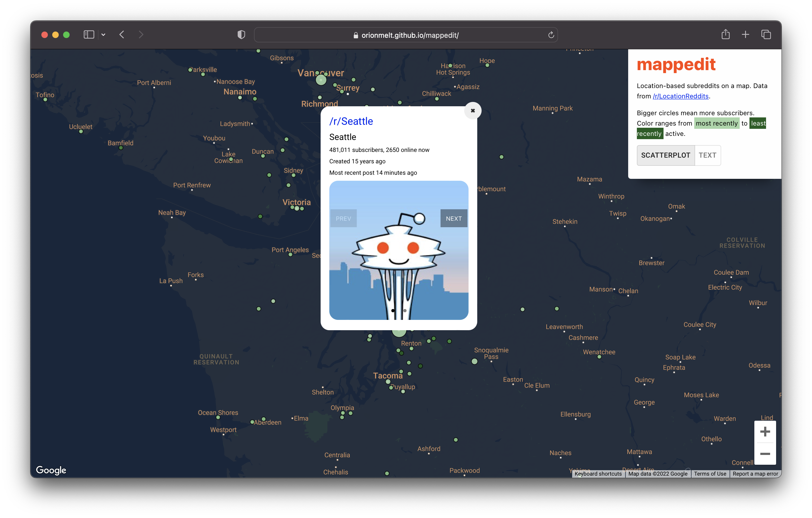812x518 pixels.
Task: Click the privacy shield icon
Action: [x=241, y=34]
